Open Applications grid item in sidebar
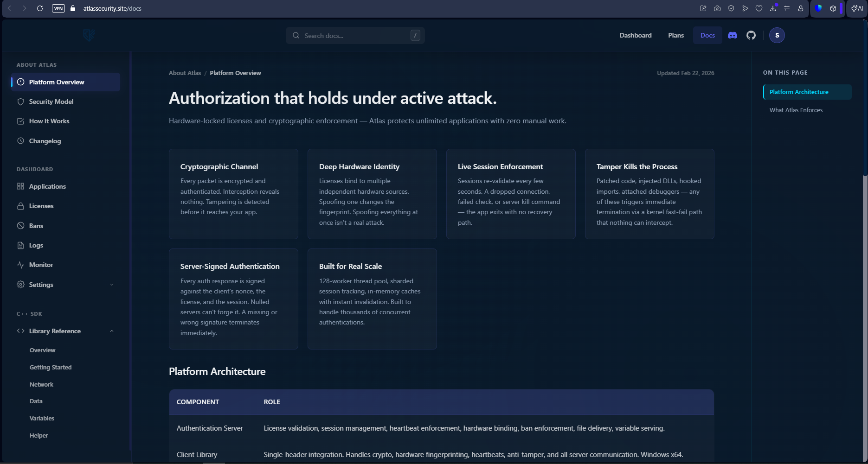 tap(65, 186)
